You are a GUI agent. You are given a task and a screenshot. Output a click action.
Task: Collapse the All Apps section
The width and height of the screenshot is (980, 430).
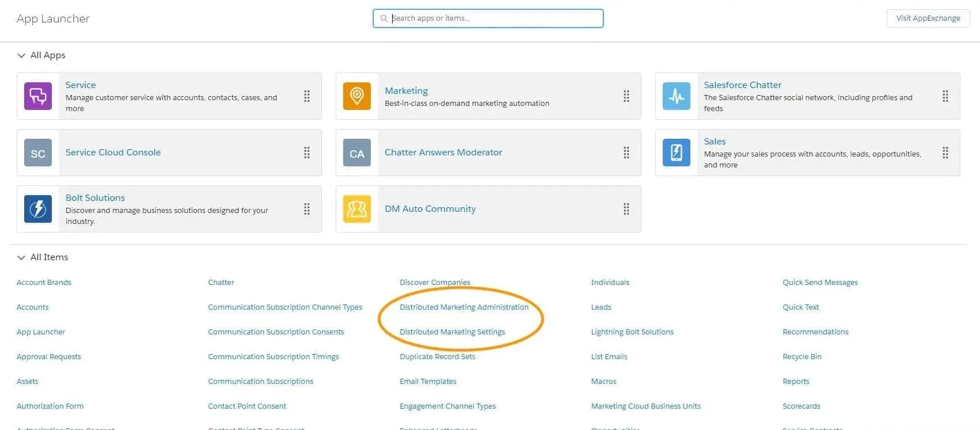[21, 56]
